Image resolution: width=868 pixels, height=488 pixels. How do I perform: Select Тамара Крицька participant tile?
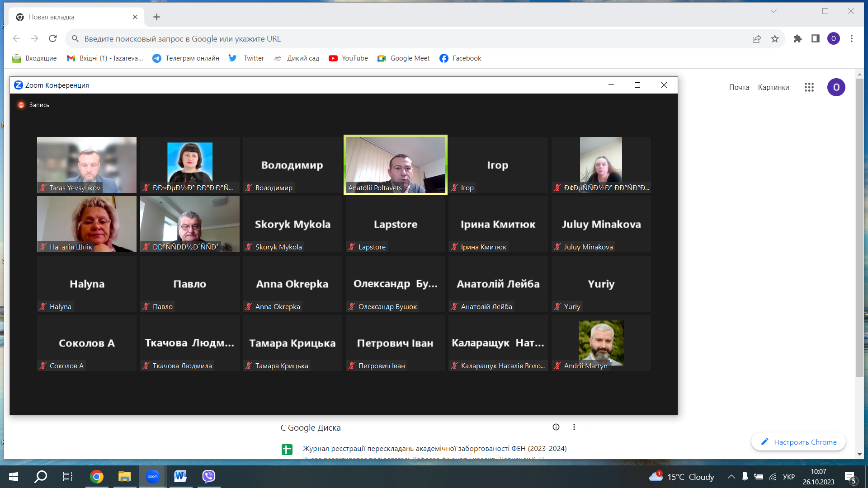292,343
